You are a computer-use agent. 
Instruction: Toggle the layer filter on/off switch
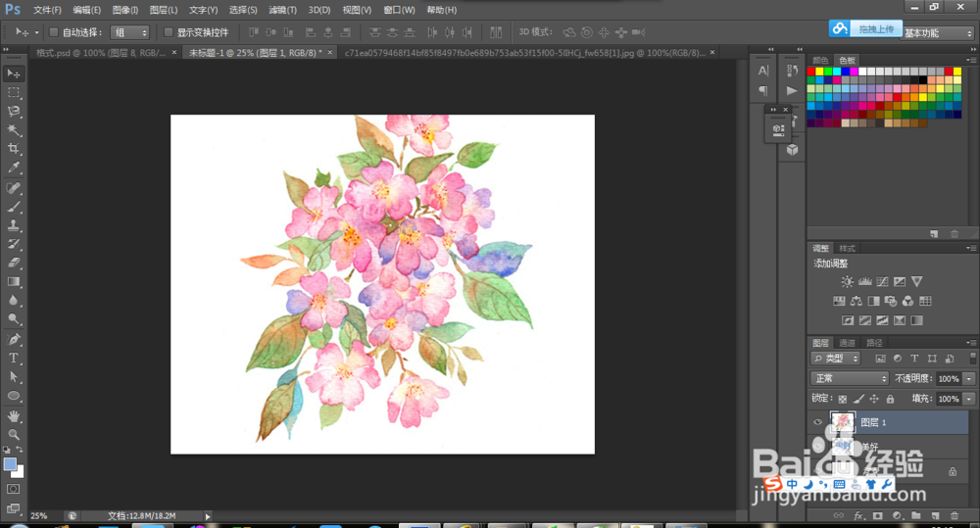(x=972, y=358)
